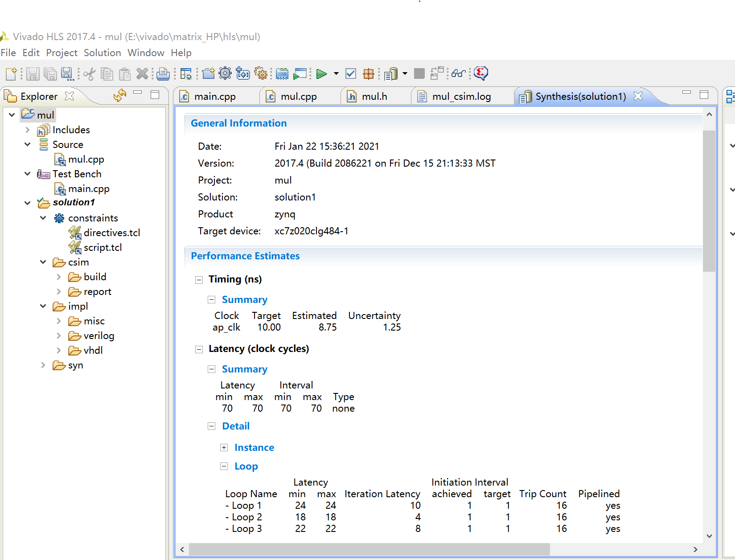Click the Save All toolbar icon

click(x=50, y=74)
